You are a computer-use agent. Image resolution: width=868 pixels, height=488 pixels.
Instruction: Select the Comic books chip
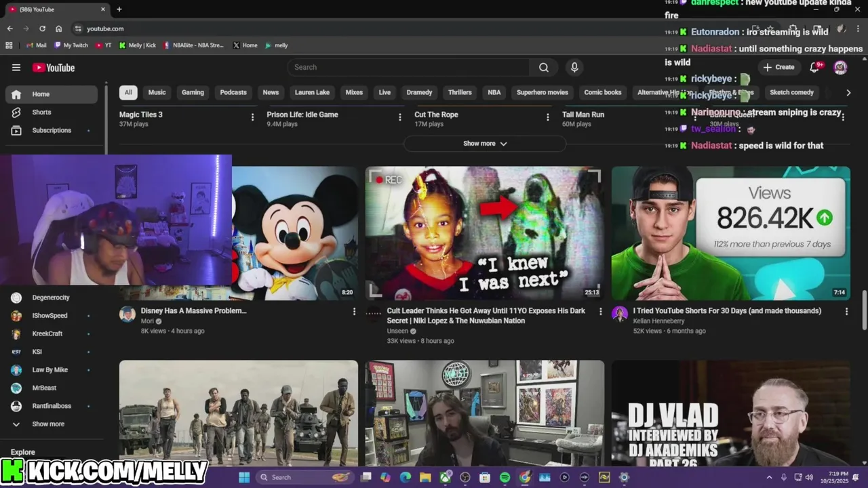[x=603, y=92]
